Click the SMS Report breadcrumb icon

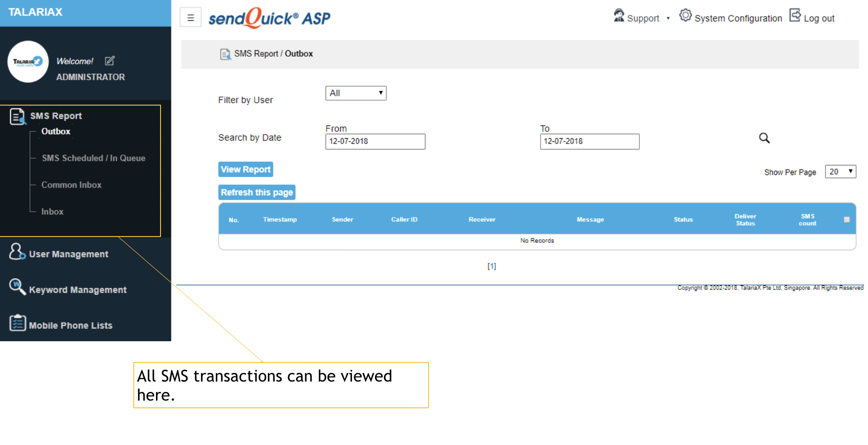pos(225,54)
